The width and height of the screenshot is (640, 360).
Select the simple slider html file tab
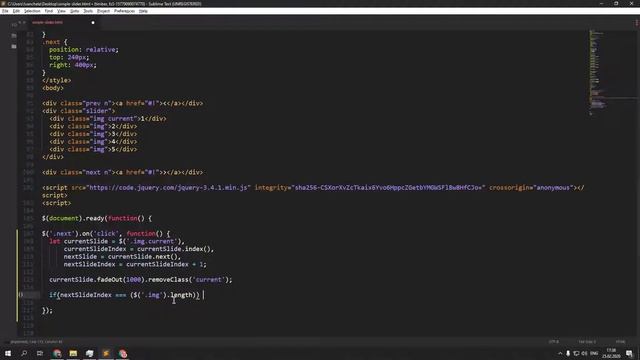pos(48,22)
